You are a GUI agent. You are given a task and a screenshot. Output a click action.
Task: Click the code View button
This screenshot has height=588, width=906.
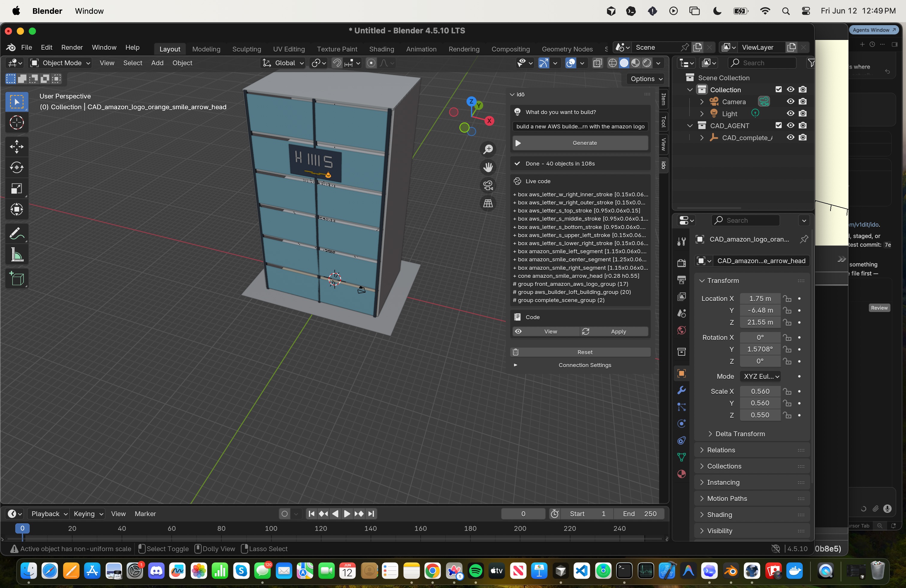[546, 332]
